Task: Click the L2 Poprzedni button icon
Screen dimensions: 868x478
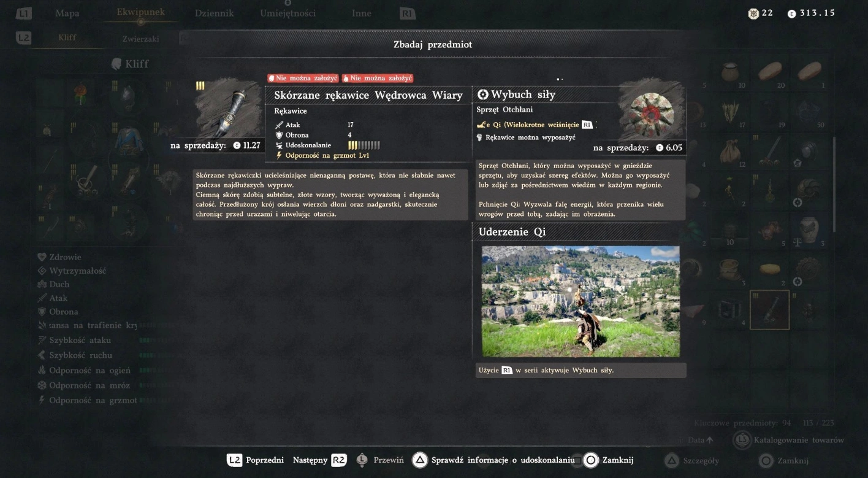Action: [x=234, y=460]
